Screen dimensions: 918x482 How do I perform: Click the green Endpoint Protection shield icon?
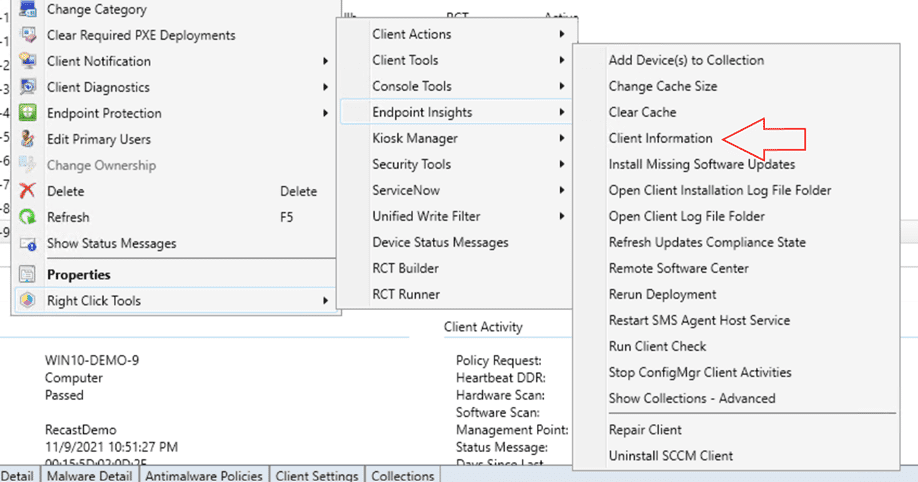coord(28,113)
